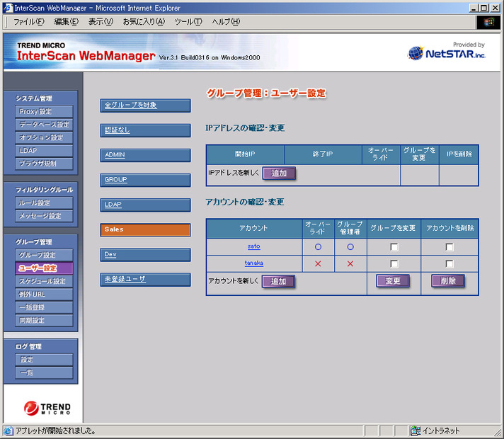The width and height of the screenshot is (504, 439).
Task: Click the Trend Micro logo in sidebar
Action: click(x=47, y=408)
